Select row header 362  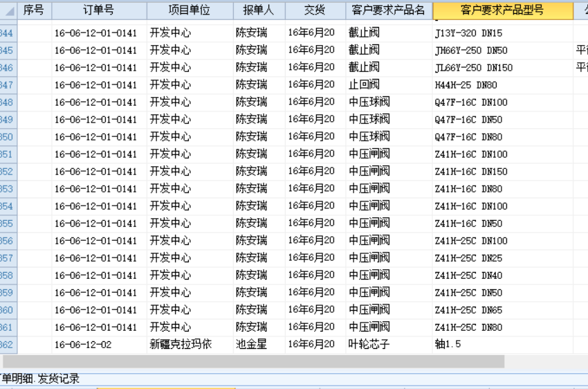coord(8,345)
